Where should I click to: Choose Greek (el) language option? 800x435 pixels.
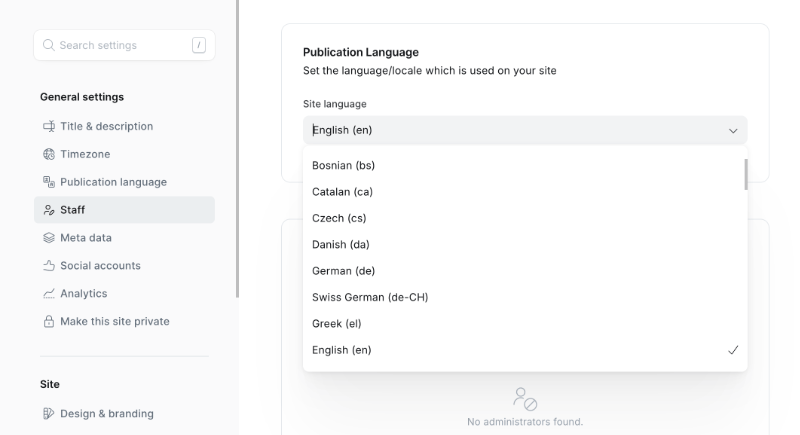coord(525,323)
